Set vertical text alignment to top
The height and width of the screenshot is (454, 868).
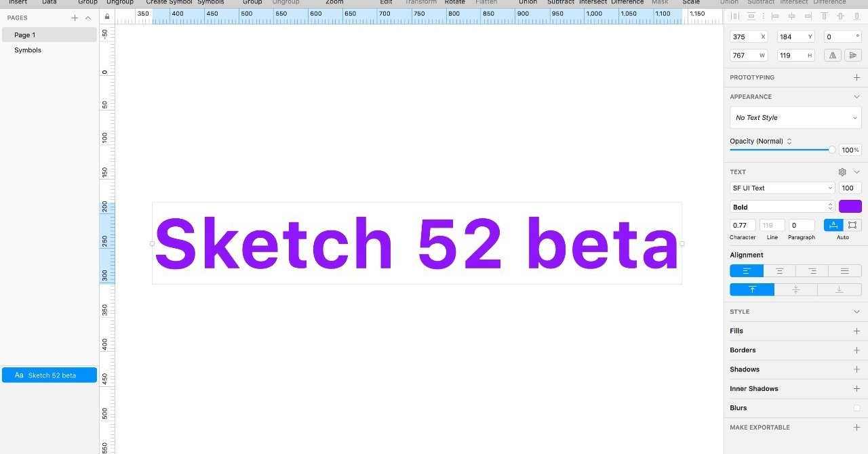coord(752,290)
